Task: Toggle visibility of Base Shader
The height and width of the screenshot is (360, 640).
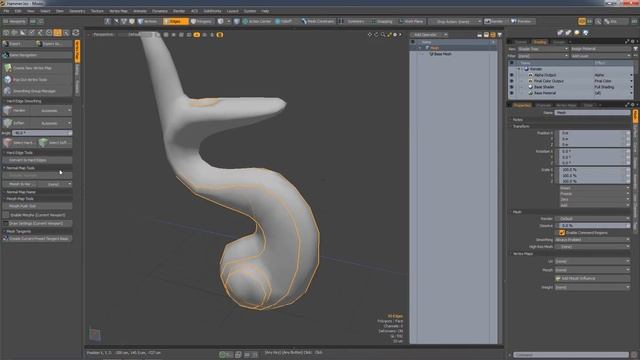Action: coord(511,87)
